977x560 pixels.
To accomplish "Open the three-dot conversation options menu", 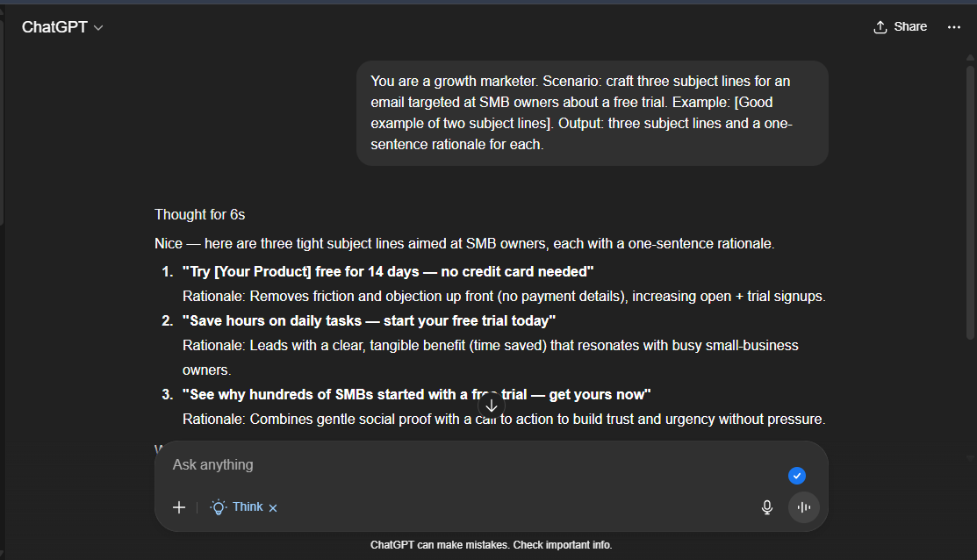I will 954,27.
